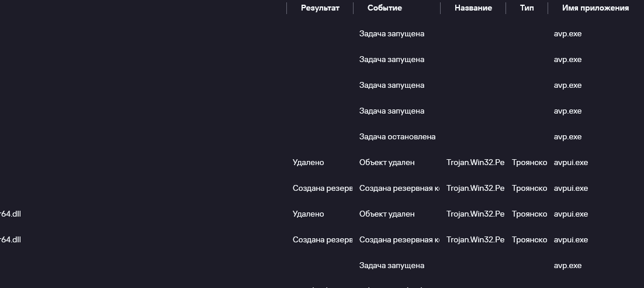Click avpui.exe in the first "Создана резервная" row

point(570,188)
